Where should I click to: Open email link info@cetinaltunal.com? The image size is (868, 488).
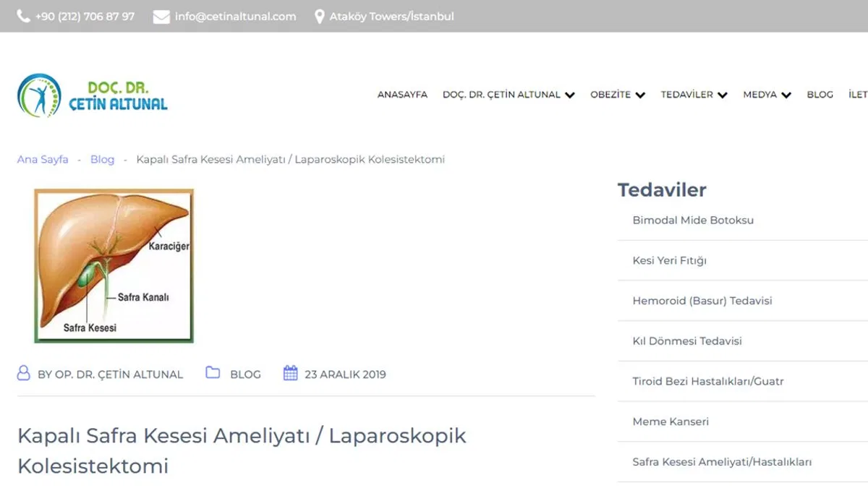pos(236,17)
